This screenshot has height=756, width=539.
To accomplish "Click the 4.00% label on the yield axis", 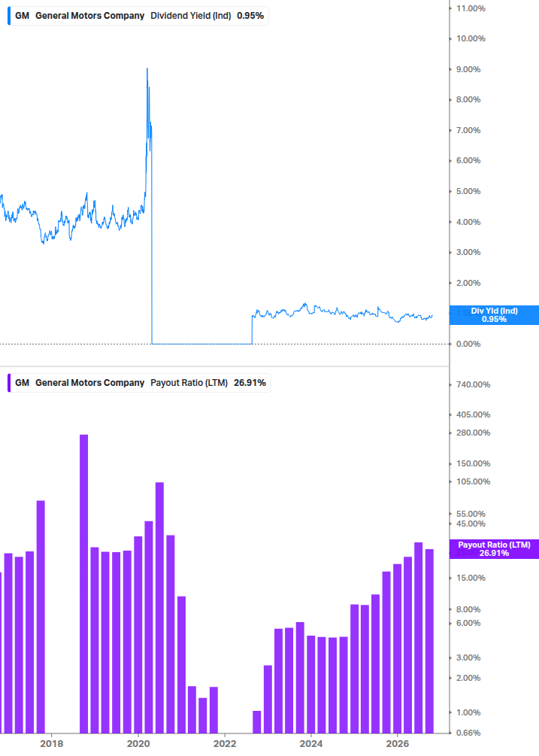I will [468, 222].
